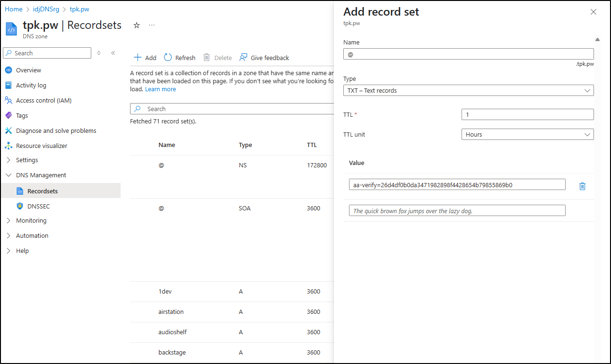611x364 pixels.
Task: Click the Give feedback person icon
Action: pos(243,58)
